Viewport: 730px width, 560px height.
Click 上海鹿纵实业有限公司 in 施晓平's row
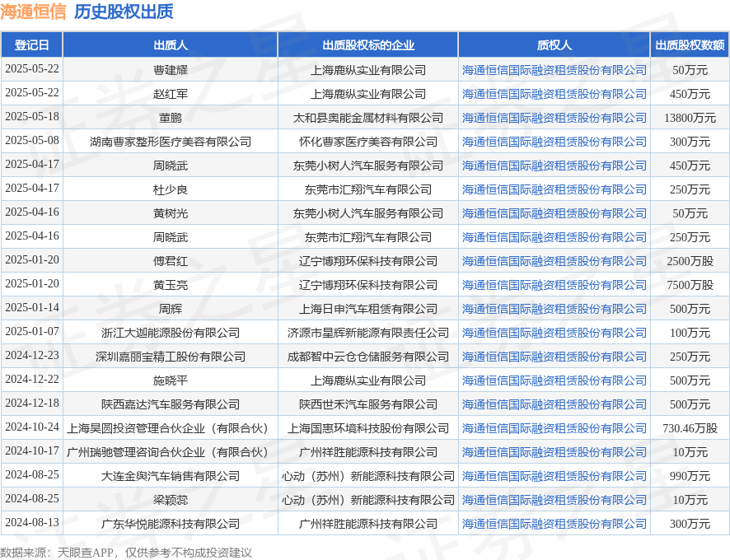tap(368, 380)
